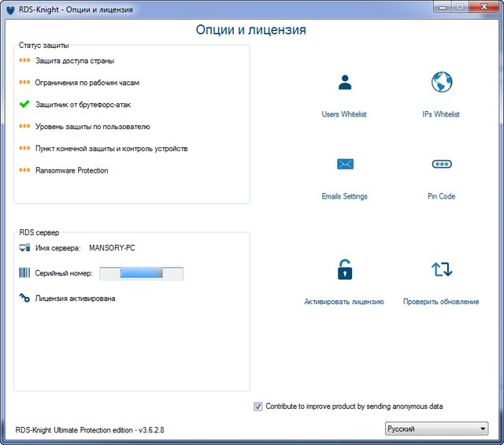504x445 pixels.
Task: Click Проверить обновление link
Action: [441, 302]
